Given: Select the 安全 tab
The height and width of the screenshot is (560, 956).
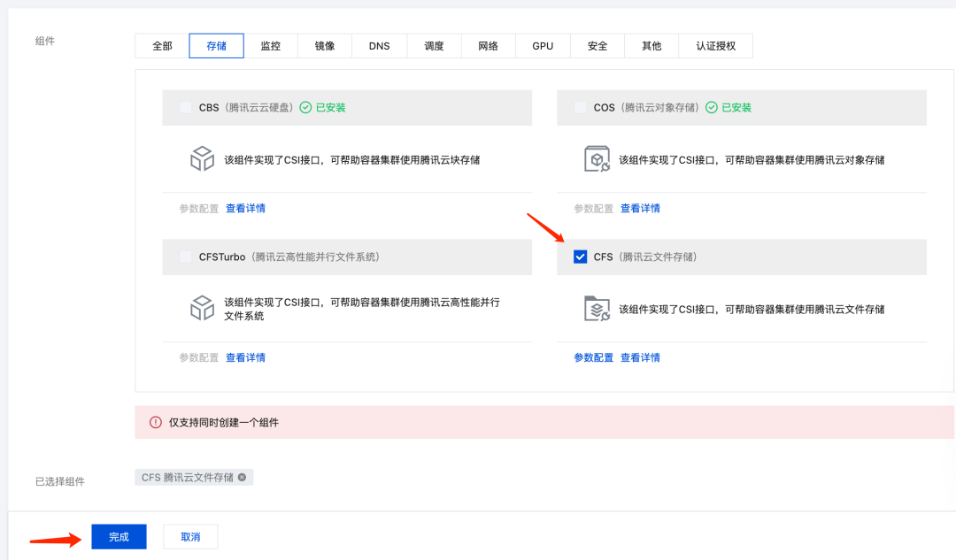Looking at the screenshot, I should 597,46.
